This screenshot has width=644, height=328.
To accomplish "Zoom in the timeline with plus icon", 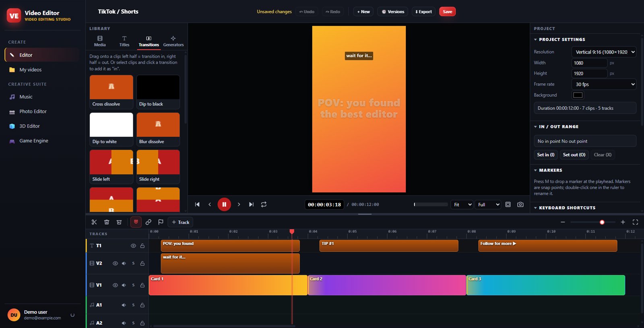I will pyautogui.click(x=623, y=222).
